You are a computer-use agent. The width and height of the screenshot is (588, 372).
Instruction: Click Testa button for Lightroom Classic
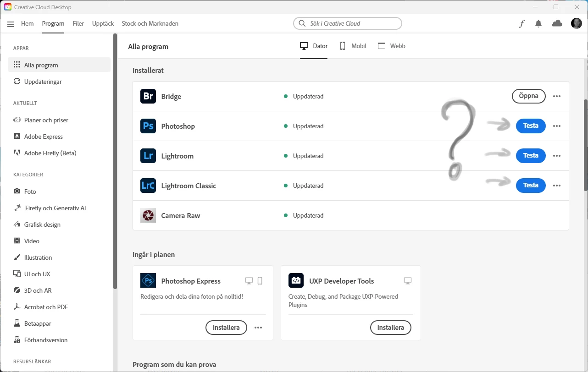click(531, 186)
